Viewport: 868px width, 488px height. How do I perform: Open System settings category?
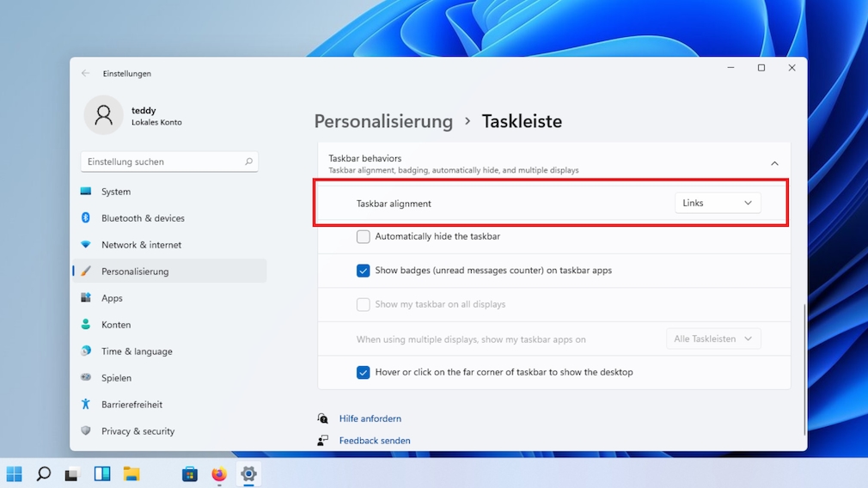169,192
